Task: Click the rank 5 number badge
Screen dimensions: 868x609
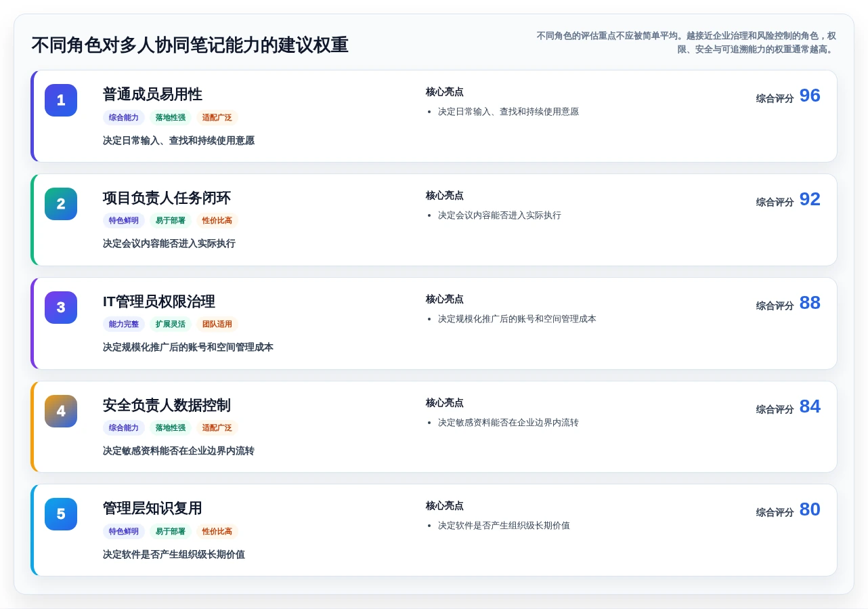Action: point(61,514)
